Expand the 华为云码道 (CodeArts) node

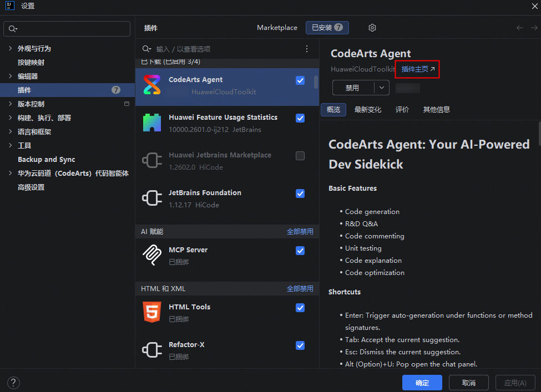click(10, 173)
